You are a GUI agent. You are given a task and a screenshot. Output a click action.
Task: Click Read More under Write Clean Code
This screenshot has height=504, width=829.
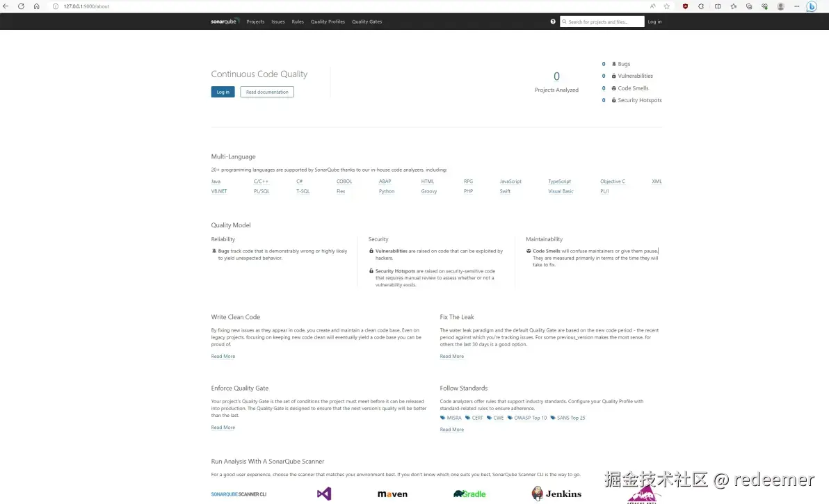click(x=223, y=357)
